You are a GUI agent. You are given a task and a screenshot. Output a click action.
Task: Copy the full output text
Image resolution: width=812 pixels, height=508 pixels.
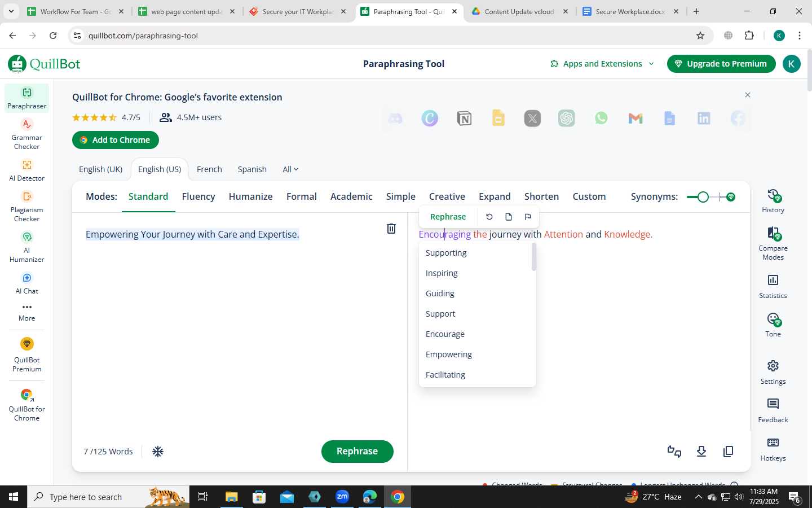pos(729,452)
